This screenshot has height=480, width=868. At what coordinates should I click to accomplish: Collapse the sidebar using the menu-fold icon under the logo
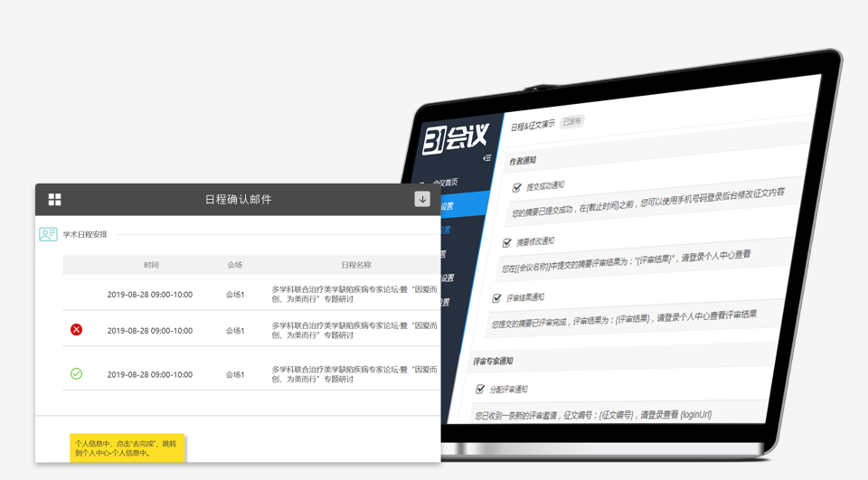486,158
